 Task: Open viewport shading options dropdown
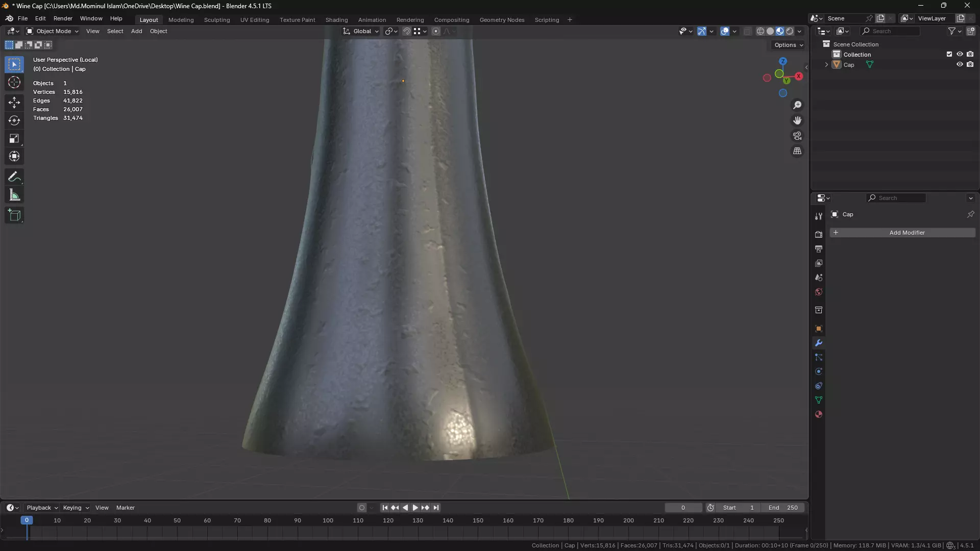point(800,31)
